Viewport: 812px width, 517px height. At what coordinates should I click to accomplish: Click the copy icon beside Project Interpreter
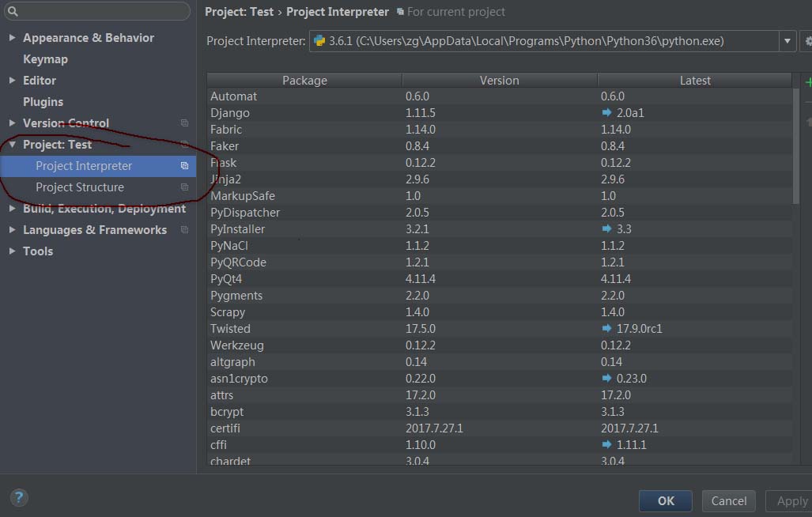(184, 165)
